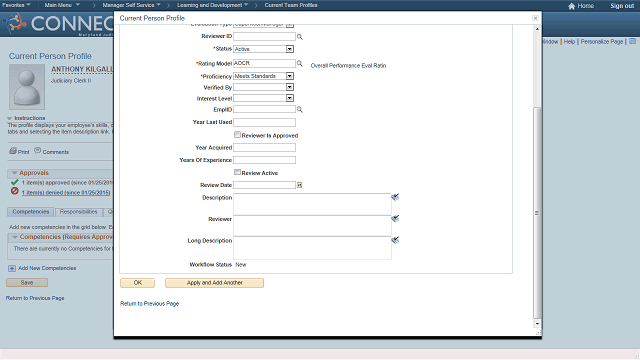Click the Print icon

point(13,151)
